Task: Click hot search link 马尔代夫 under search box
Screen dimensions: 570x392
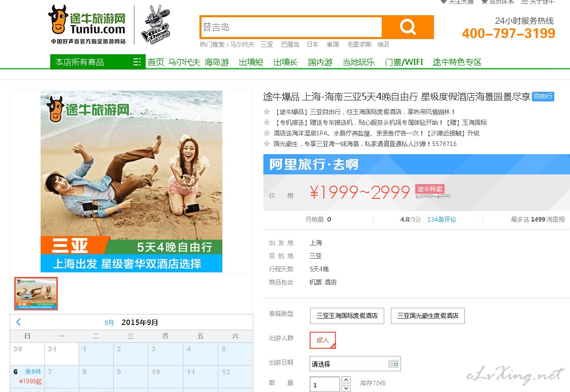Action: [242, 44]
